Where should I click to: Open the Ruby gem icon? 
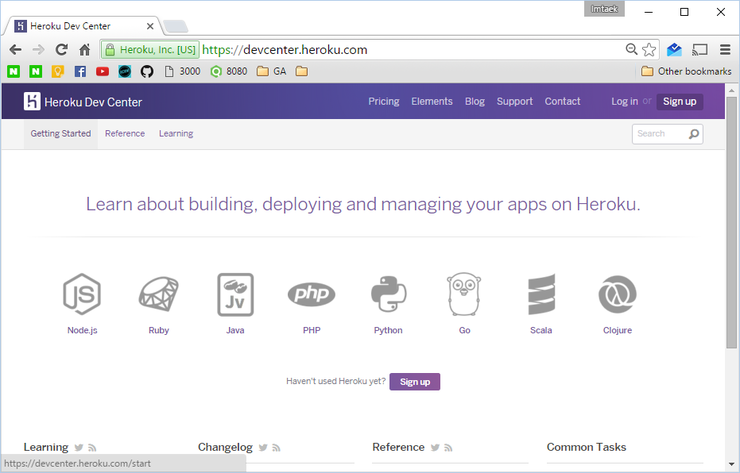[159, 294]
